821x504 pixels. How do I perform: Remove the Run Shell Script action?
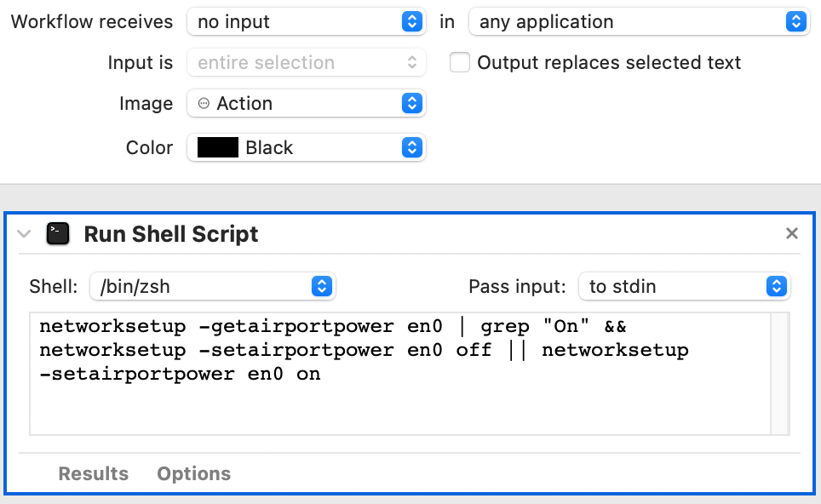point(792,233)
